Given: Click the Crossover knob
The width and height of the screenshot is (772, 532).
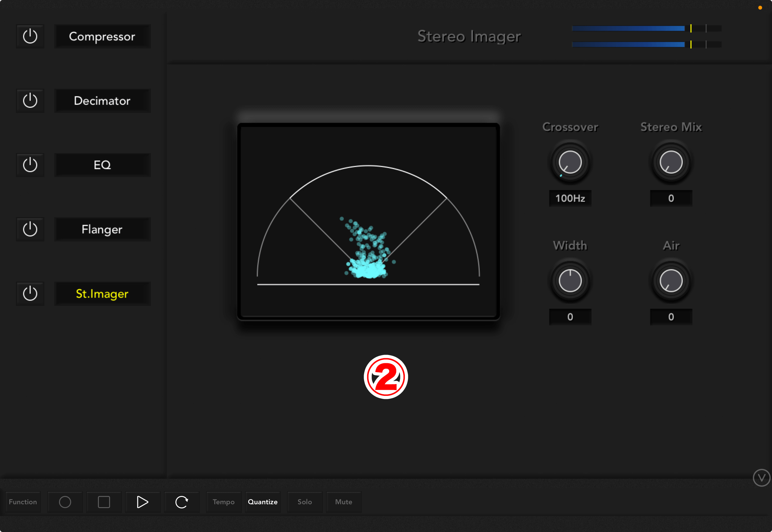Looking at the screenshot, I should click(x=570, y=162).
